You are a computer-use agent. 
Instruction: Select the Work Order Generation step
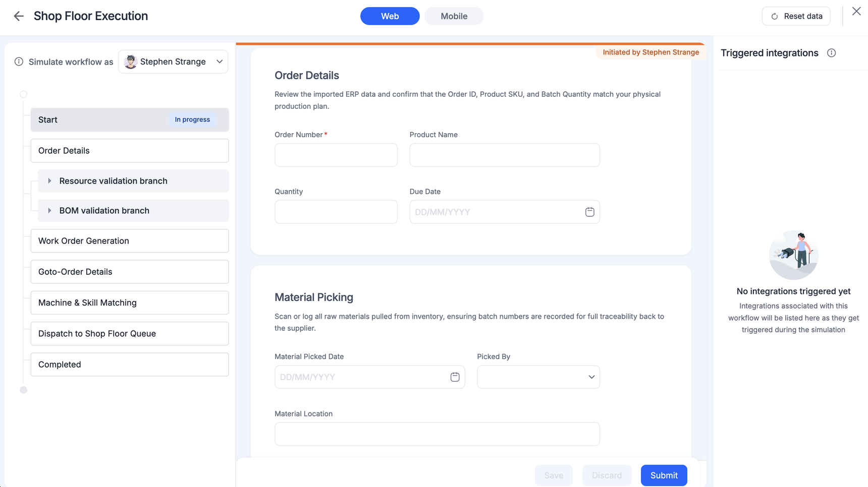coord(130,241)
